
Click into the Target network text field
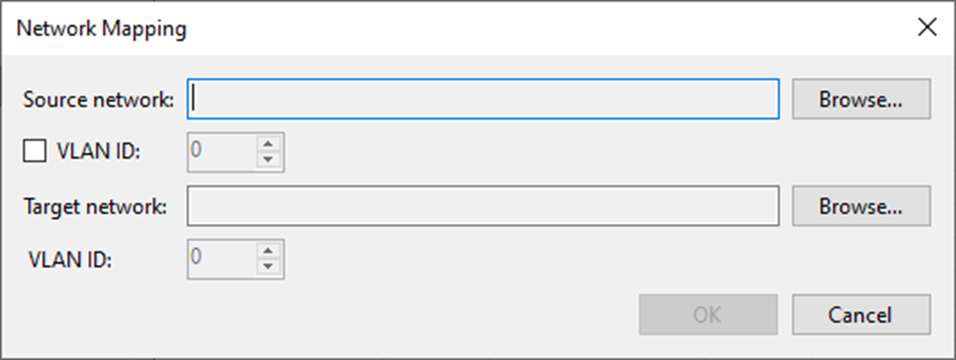pyautogui.click(x=483, y=206)
